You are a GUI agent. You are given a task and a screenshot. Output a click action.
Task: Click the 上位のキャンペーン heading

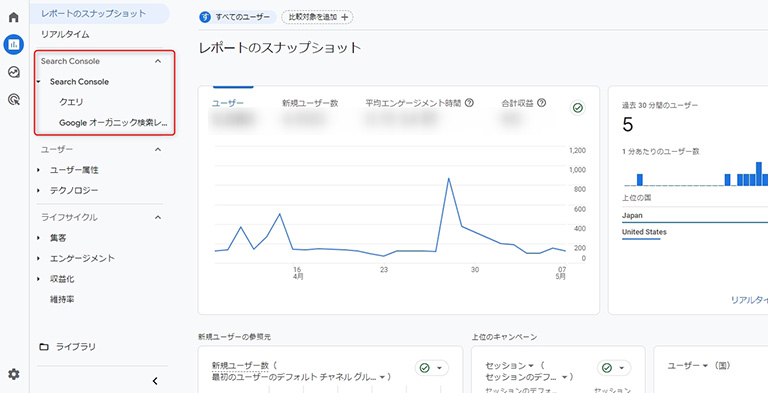pos(504,337)
